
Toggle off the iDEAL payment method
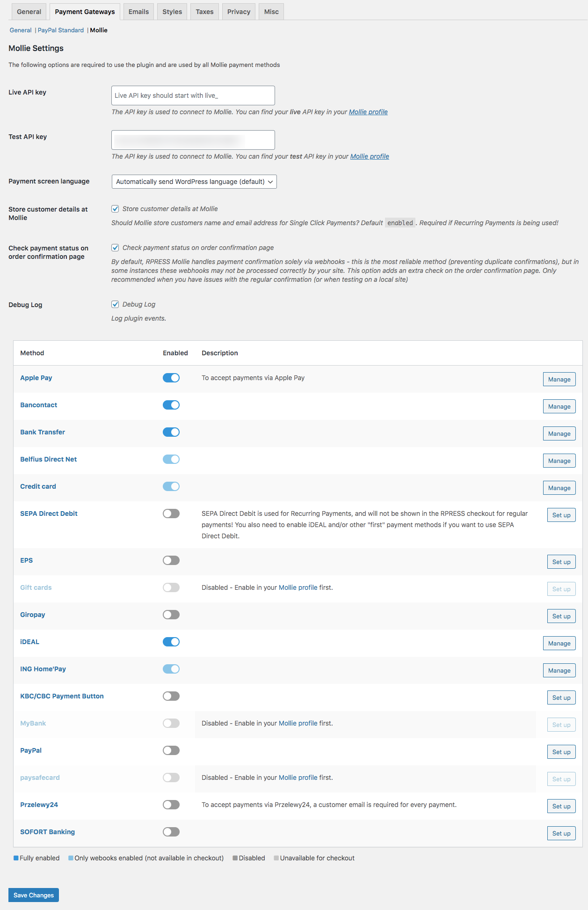pos(171,642)
